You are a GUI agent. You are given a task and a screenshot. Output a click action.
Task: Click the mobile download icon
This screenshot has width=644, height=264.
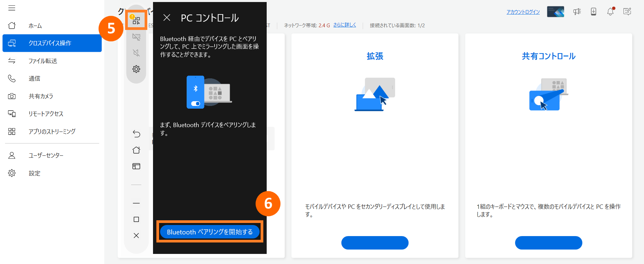(594, 12)
